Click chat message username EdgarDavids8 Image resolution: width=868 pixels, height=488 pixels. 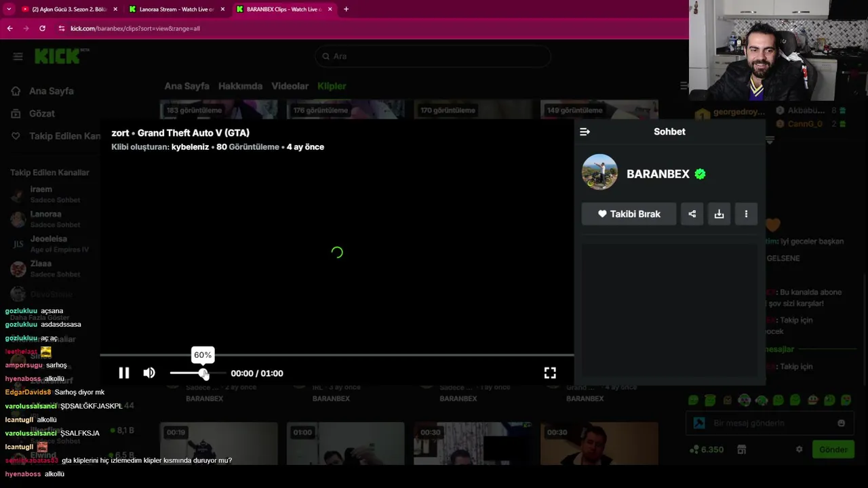tap(28, 392)
